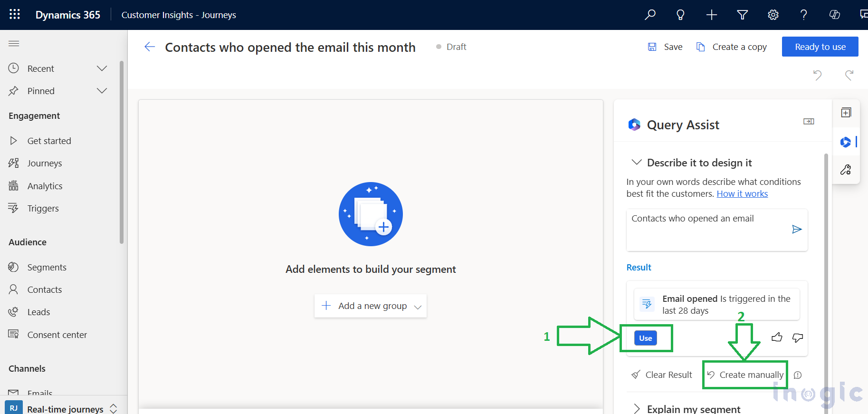This screenshot has height=414, width=868.
Task: Click the undo arrow icon
Action: click(817, 75)
